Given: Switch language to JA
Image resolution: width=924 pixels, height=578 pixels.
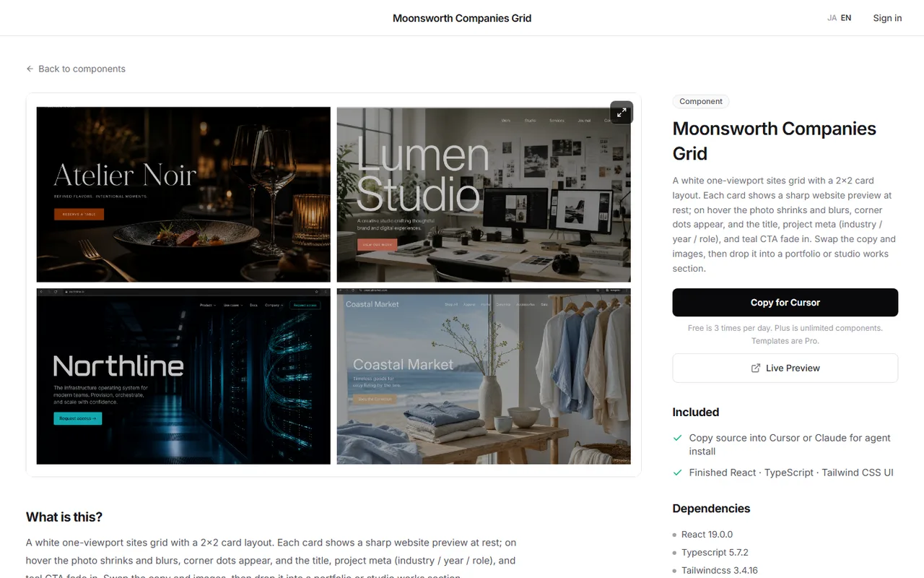Looking at the screenshot, I should [832, 18].
